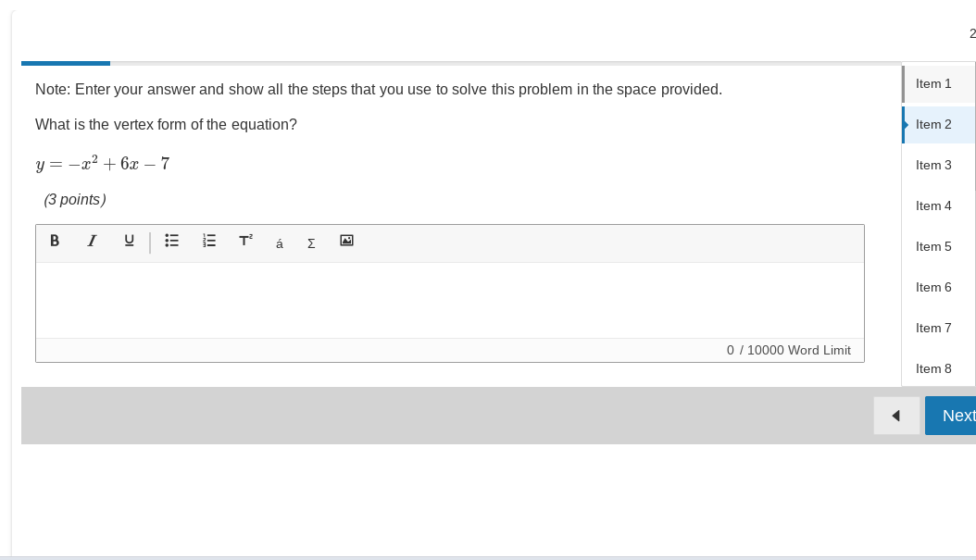Image resolution: width=976 pixels, height=560 pixels.
Task: Apply italic formatting in the editor
Action: [91, 242]
